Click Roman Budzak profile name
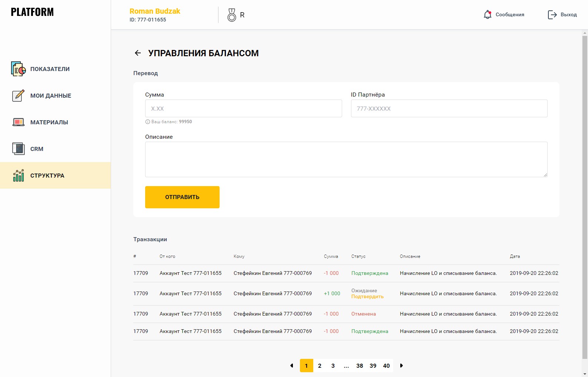 [155, 11]
